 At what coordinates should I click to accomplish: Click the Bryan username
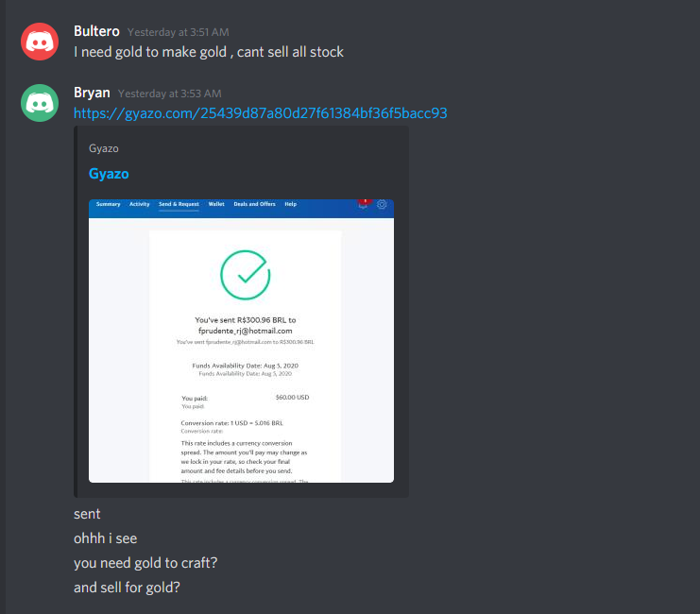(x=92, y=93)
